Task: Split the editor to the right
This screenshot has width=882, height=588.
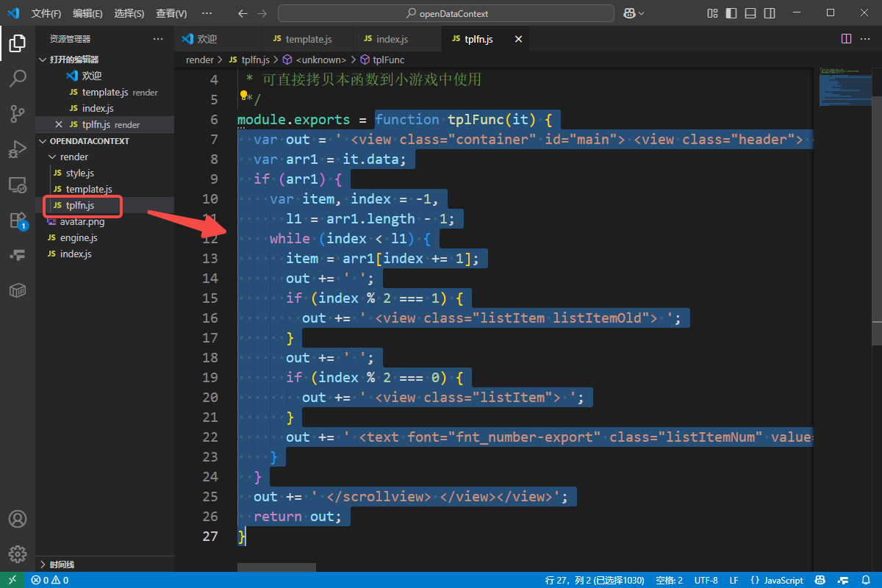Action: pyautogui.click(x=846, y=39)
